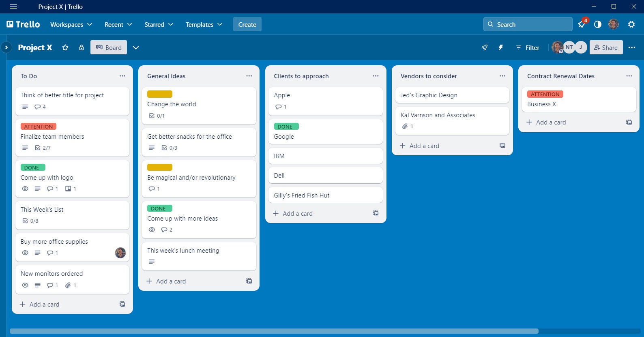This screenshot has width=644, height=337.
Task: Add a card to General ideas list
Action: (x=166, y=281)
